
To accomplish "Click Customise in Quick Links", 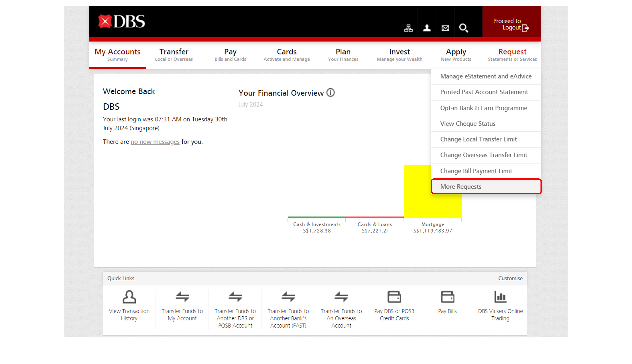I will click(x=510, y=278).
